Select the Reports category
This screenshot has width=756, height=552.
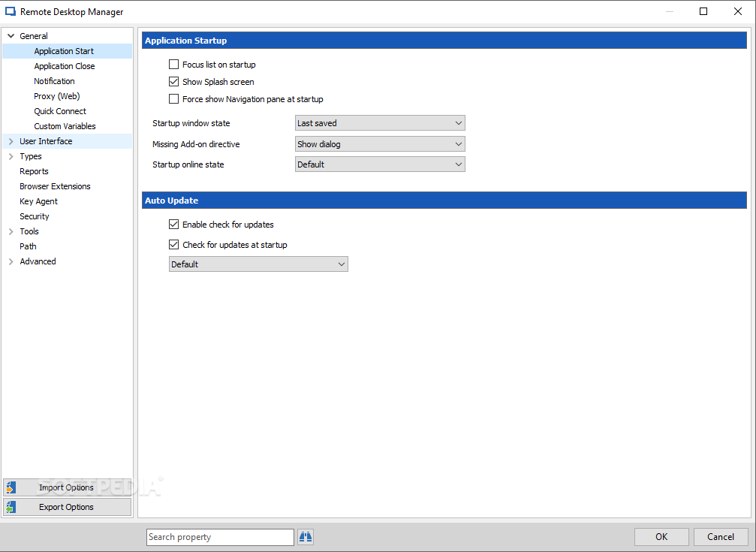34,170
